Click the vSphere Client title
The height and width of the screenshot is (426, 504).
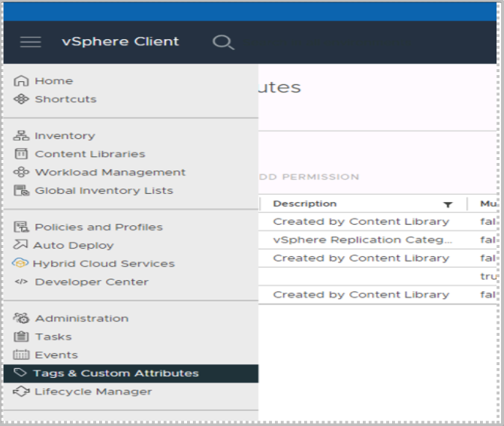120,42
